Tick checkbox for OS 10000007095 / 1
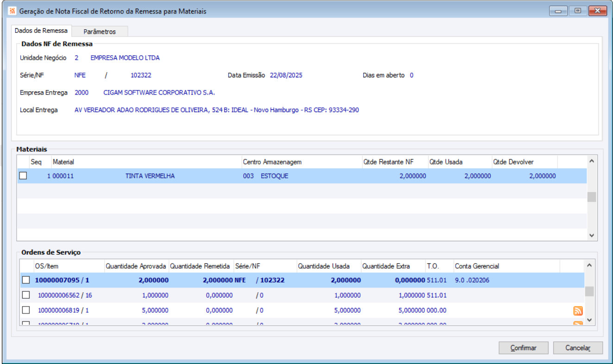Viewport: 613px width, 364px height. 26,280
